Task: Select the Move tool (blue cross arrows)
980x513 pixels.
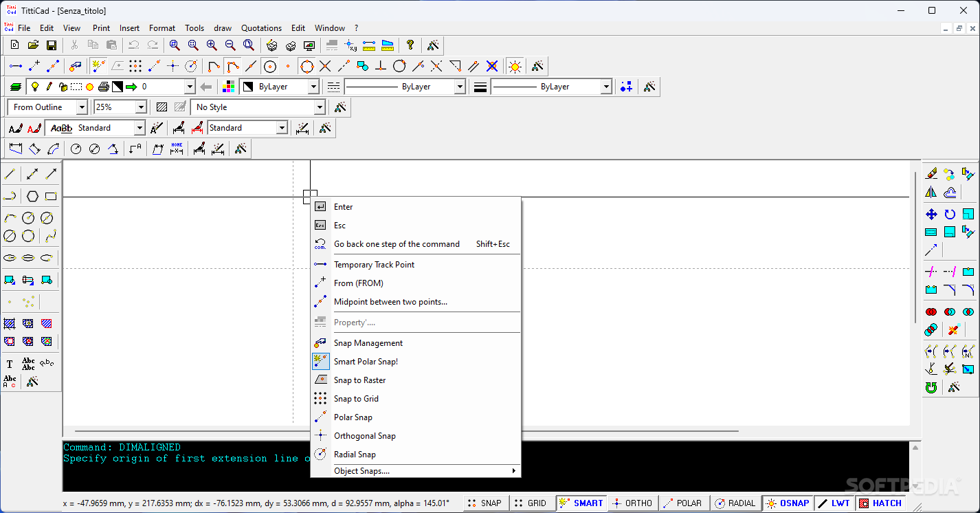Action: (x=931, y=215)
